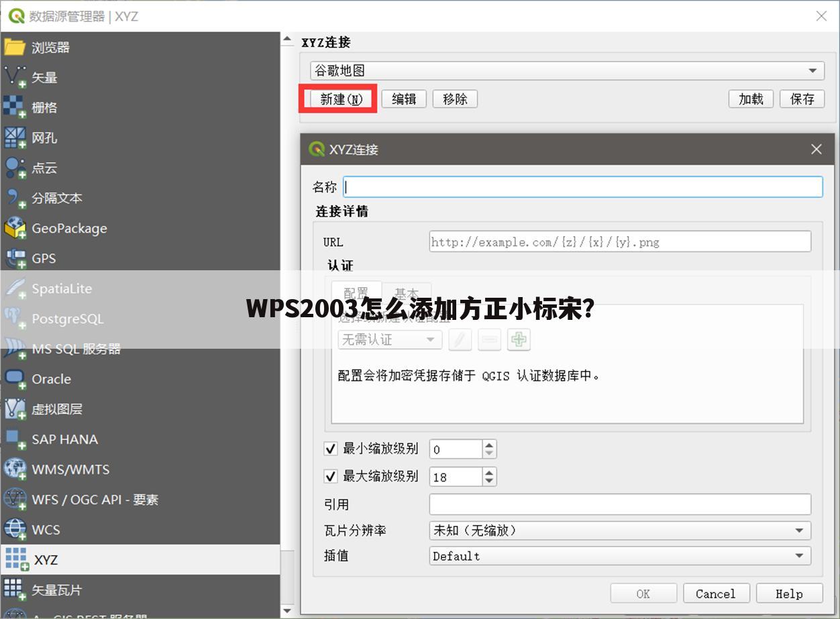Select the Oracle database icon

[x=15, y=379]
